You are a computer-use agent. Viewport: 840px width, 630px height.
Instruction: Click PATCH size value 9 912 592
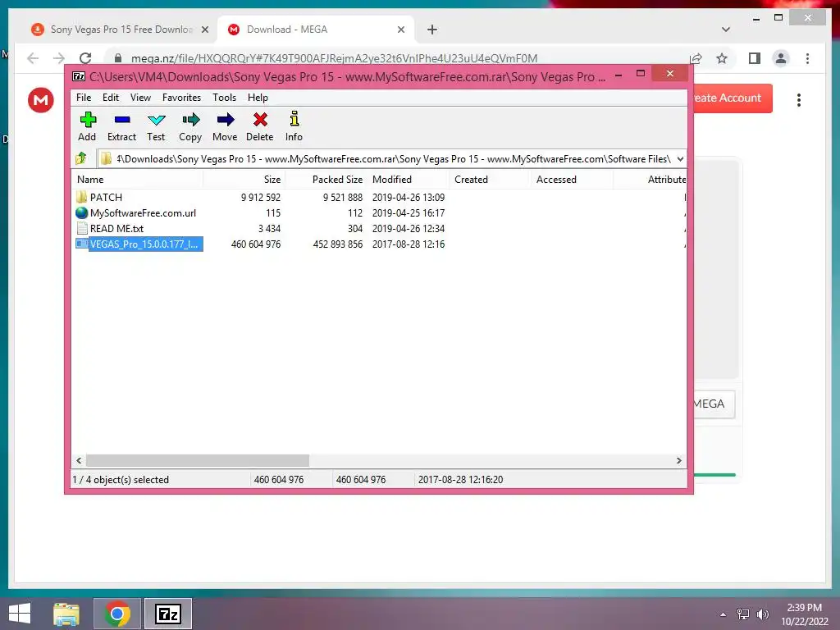(261, 197)
